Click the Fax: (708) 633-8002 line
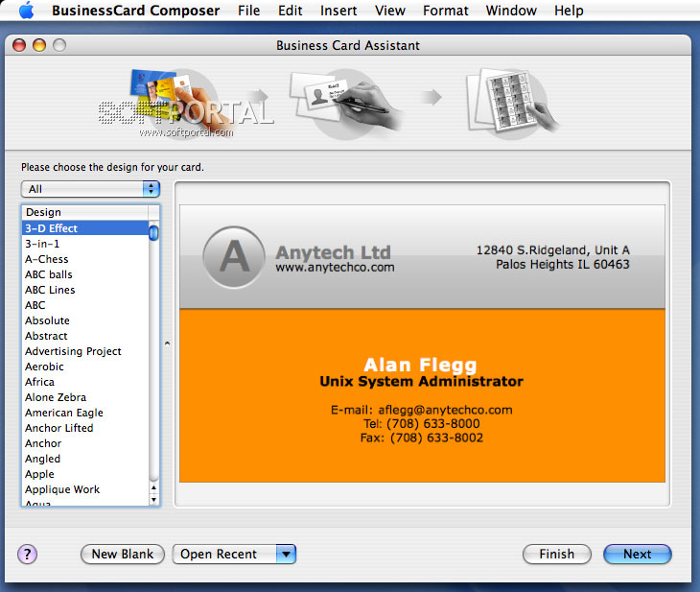The width and height of the screenshot is (700, 592). pyautogui.click(x=421, y=438)
